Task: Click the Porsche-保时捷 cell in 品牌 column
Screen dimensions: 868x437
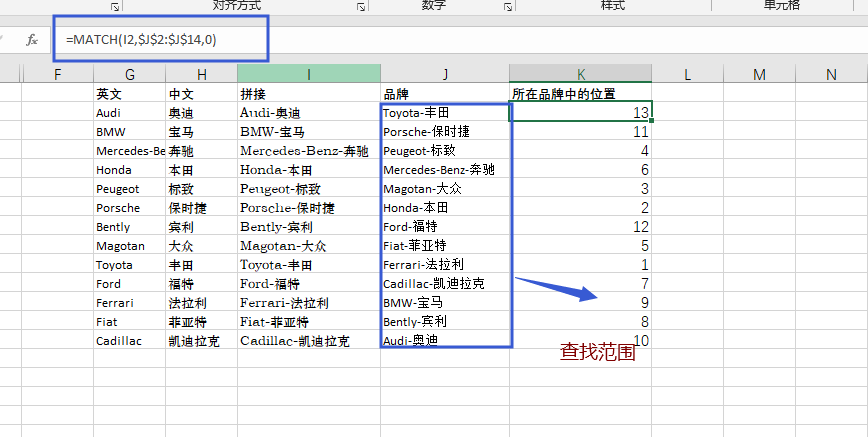Action: (445, 131)
